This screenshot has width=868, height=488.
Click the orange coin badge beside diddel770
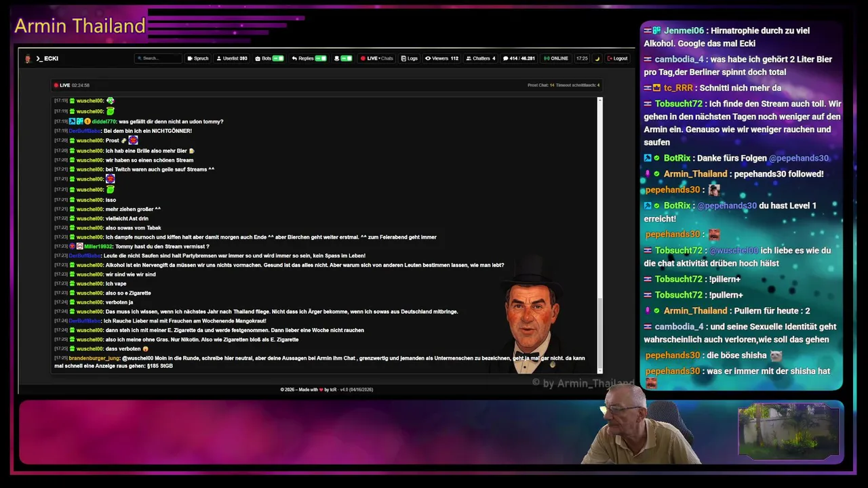tap(87, 121)
